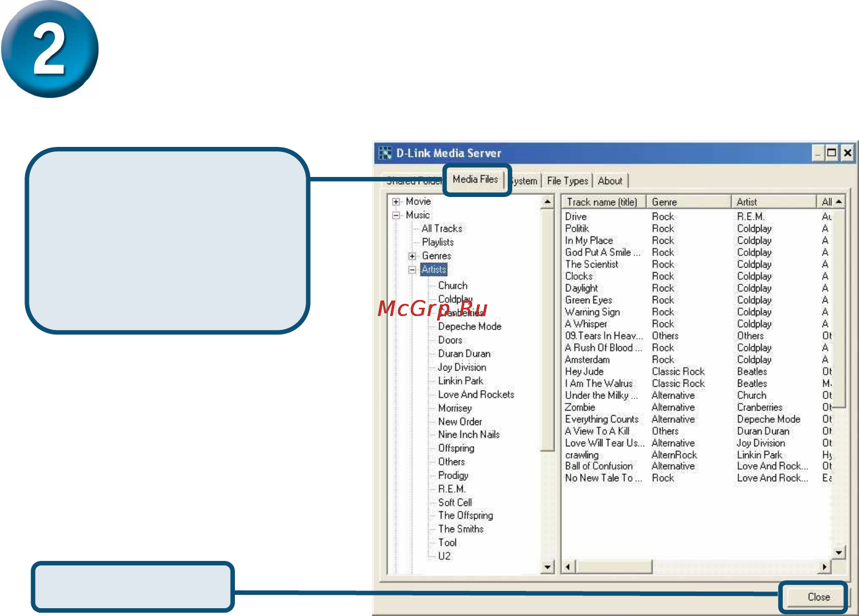Select artist U2 in the tree
Viewport: 859px width, 616px height.
pyautogui.click(x=444, y=556)
